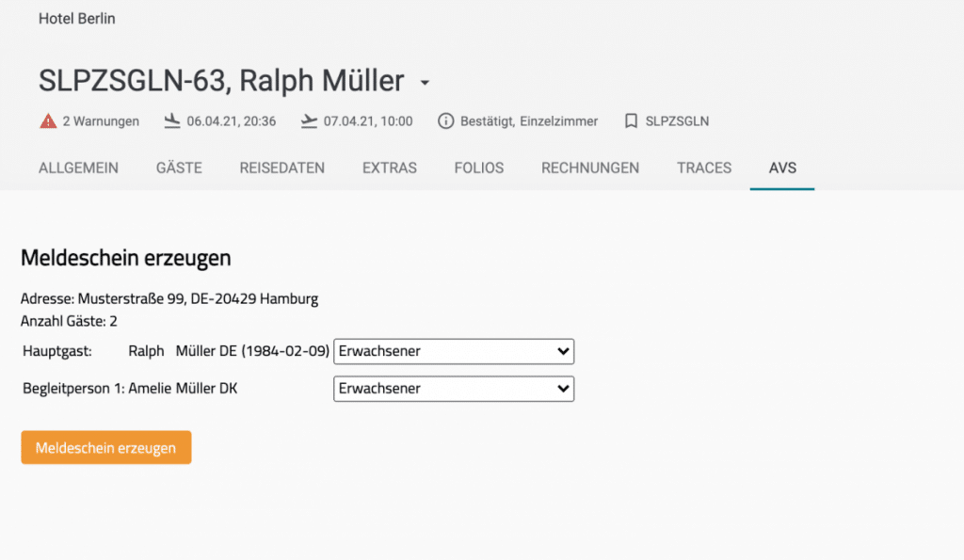Click Müller DE (1984-02-09) guest text
The width and height of the screenshot is (964, 560).
pyautogui.click(x=252, y=351)
